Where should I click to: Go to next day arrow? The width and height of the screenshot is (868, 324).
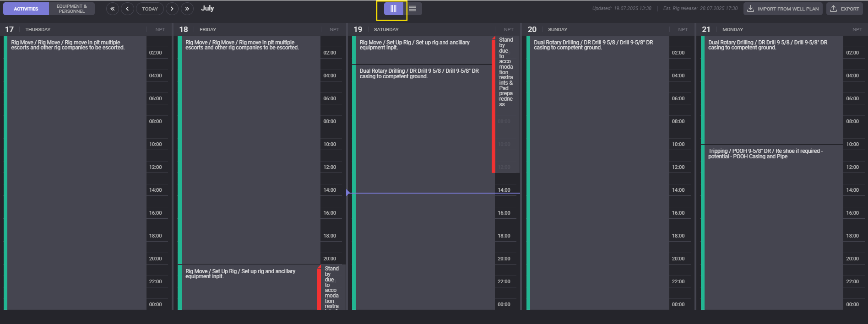point(172,9)
